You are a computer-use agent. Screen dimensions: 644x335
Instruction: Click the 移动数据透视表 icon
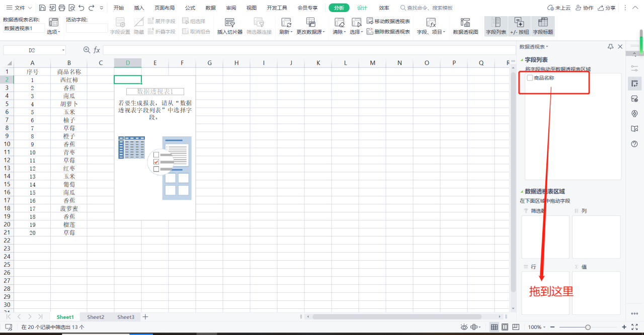[x=370, y=21]
